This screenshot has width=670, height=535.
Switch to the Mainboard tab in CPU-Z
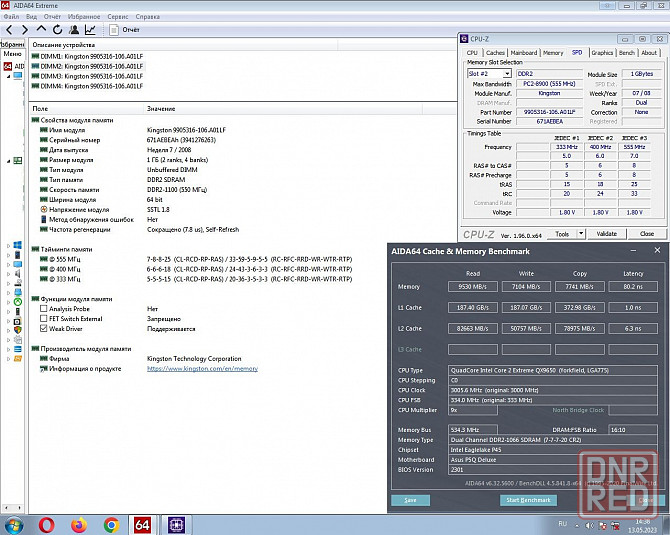[524, 53]
